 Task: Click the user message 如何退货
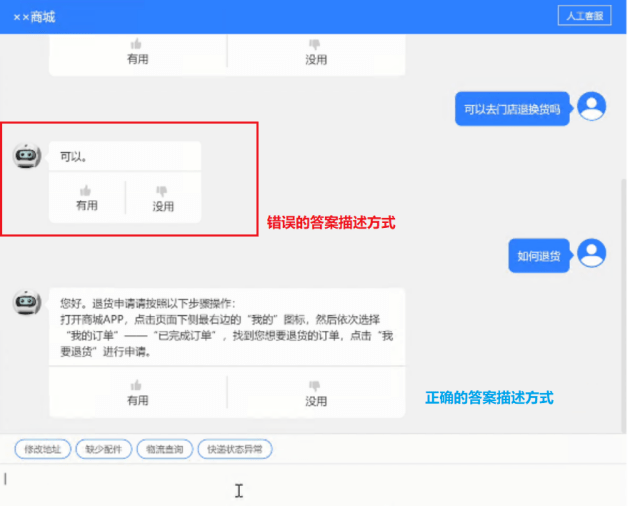click(x=539, y=256)
